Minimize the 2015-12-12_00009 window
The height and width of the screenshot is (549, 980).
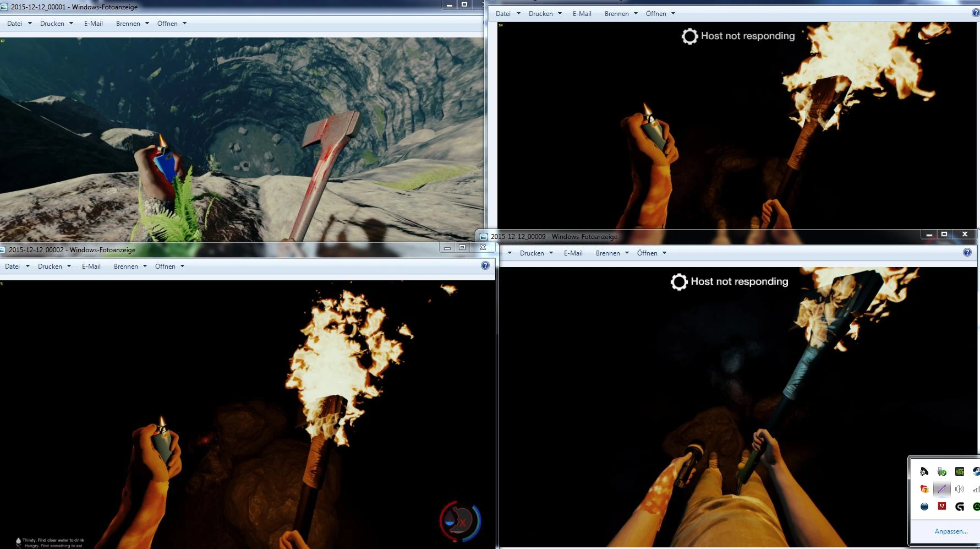click(929, 235)
